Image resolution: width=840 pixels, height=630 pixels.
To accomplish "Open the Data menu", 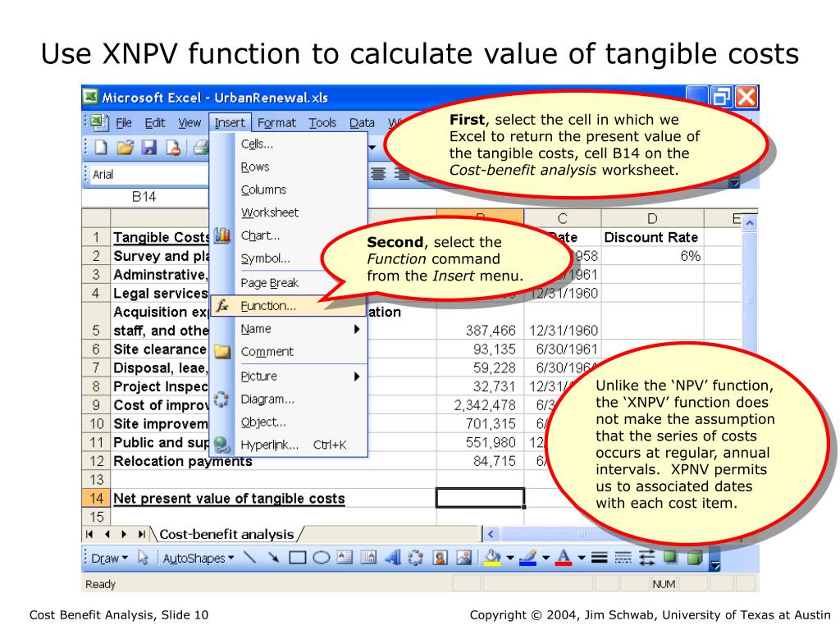I will click(362, 123).
